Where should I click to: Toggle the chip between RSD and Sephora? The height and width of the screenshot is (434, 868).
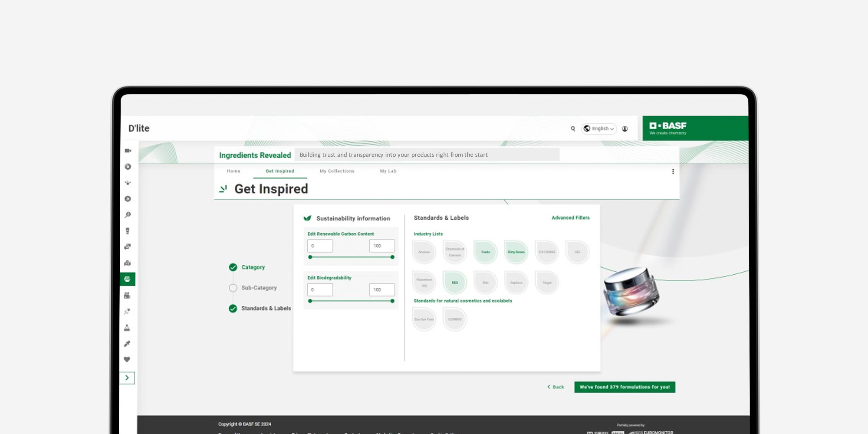(x=486, y=283)
